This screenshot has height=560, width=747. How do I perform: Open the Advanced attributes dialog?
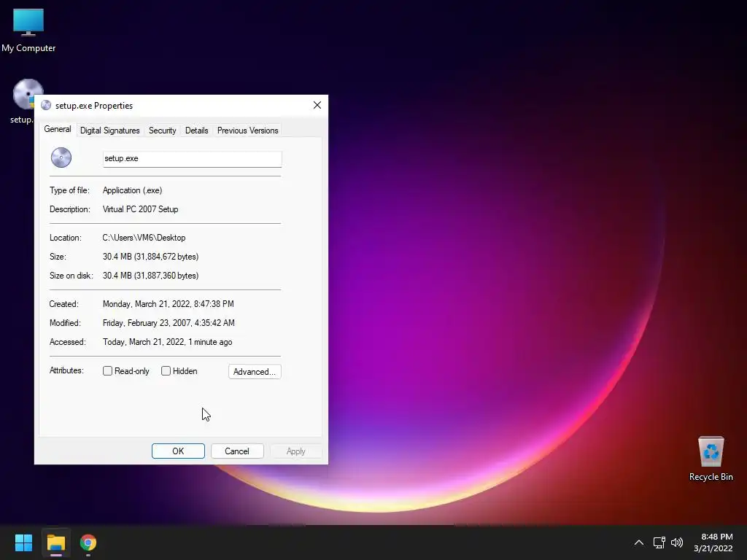click(255, 371)
